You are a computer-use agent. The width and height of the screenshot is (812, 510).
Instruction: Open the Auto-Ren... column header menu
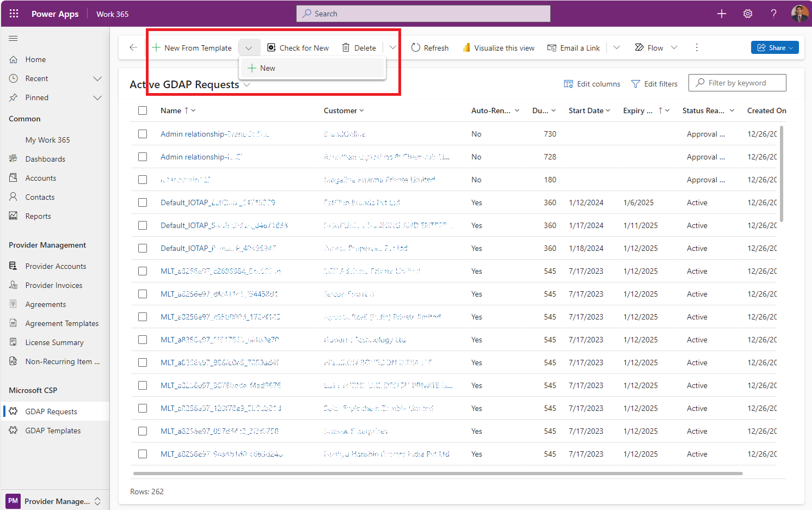point(495,110)
